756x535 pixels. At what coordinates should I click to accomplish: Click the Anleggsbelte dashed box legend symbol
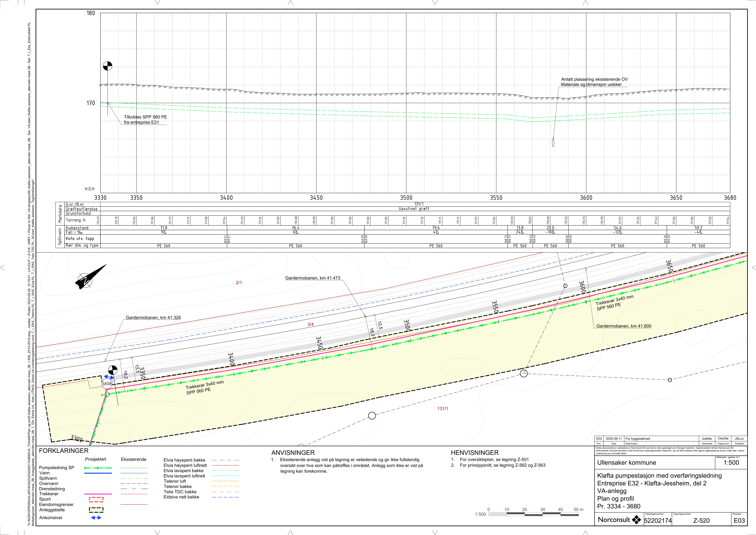(96, 510)
